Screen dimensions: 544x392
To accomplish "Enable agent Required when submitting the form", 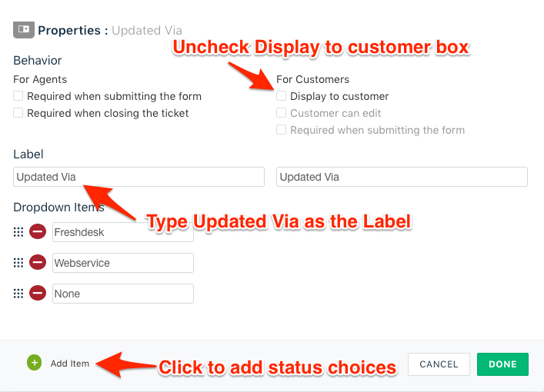I will point(18,95).
